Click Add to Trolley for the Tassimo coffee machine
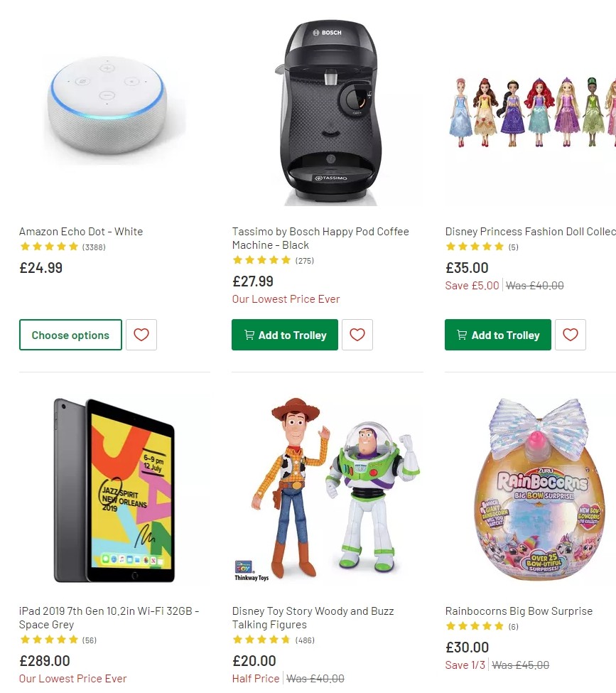This screenshot has height=693, width=616. click(x=284, y=335)
